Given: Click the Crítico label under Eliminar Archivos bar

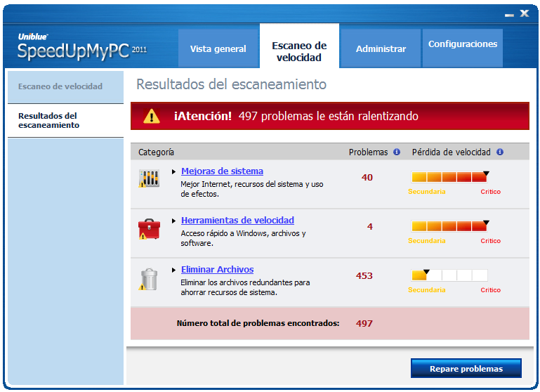Looking at the screenshot, I should click(490, 290).
